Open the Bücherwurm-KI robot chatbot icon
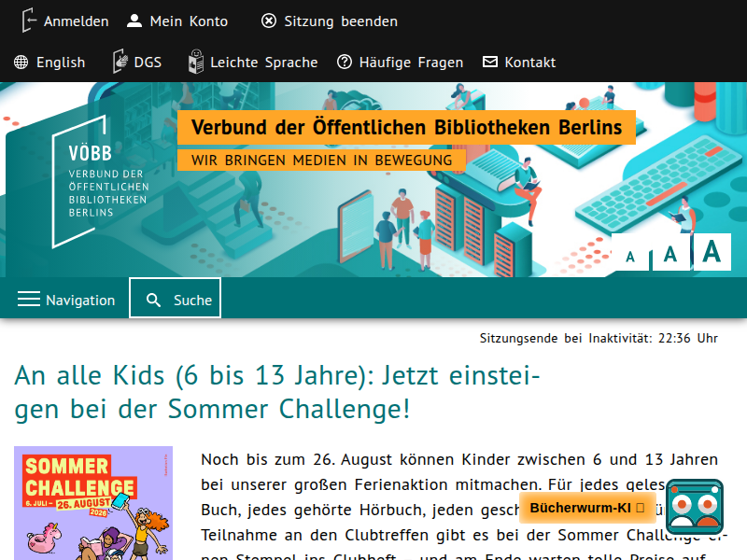 click(x=695, y=507)
